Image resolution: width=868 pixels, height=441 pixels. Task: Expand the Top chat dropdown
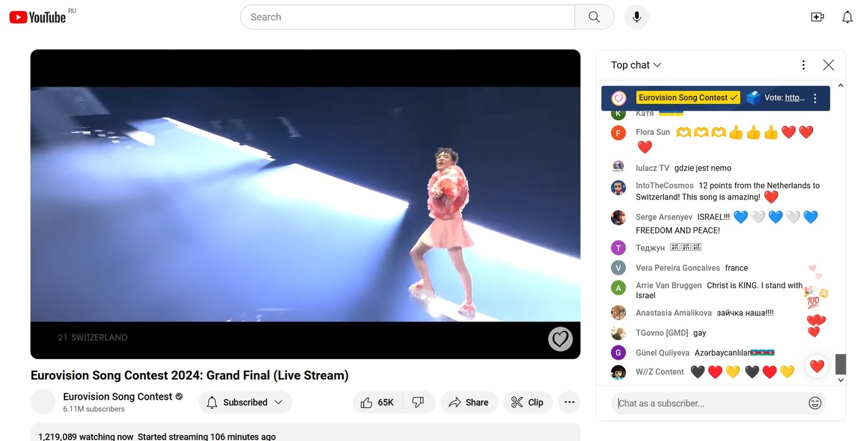tap(635, 65)
